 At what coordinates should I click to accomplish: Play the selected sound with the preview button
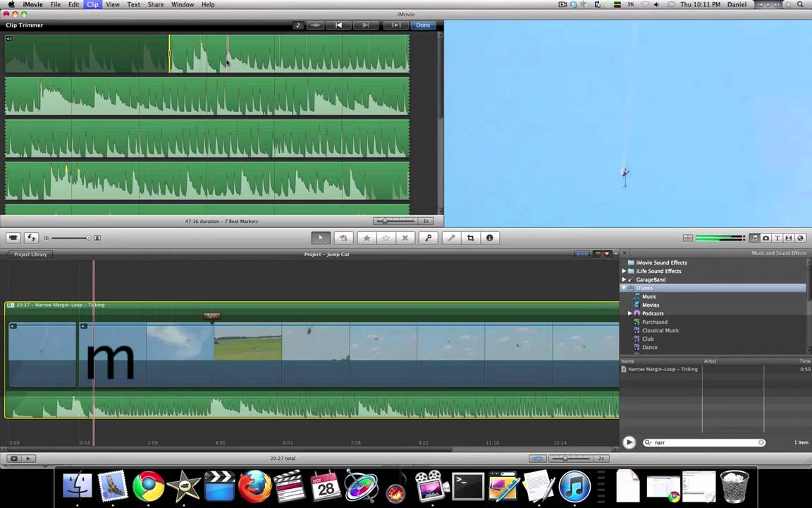tap(629, 442)
